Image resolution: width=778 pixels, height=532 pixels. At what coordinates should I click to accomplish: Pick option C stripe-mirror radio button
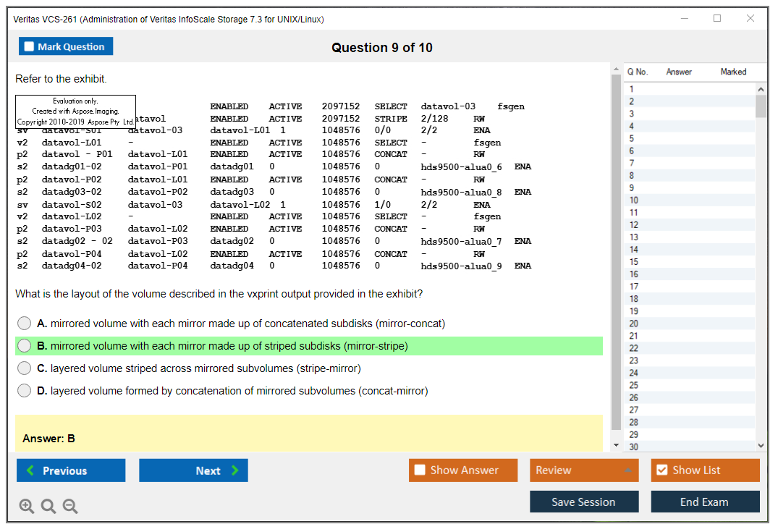(25, 368)
